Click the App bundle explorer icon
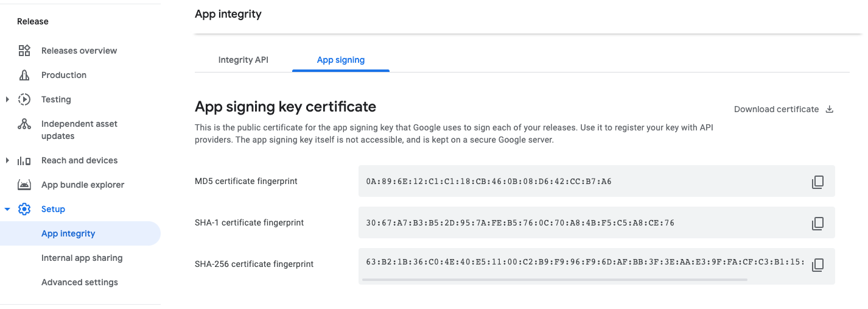This screenshot has height=309, width=868. point(24,185)
